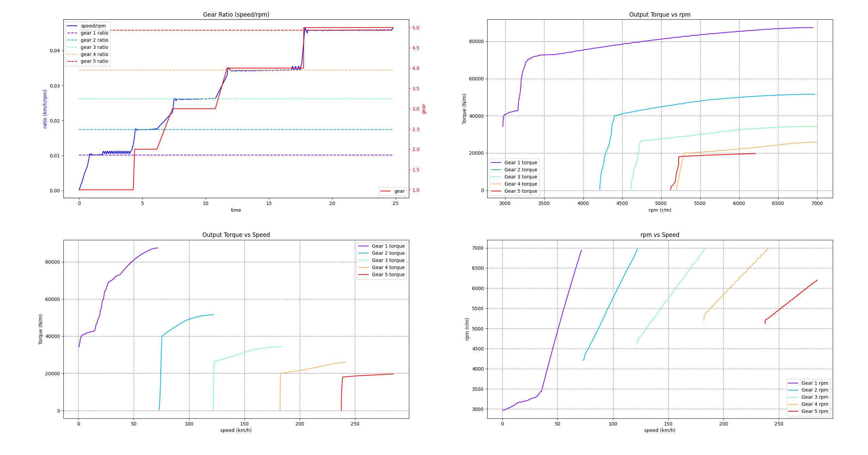
Task: Click the '60000' tick in Torque vs rpm plot
Action: tap(476, 79)
